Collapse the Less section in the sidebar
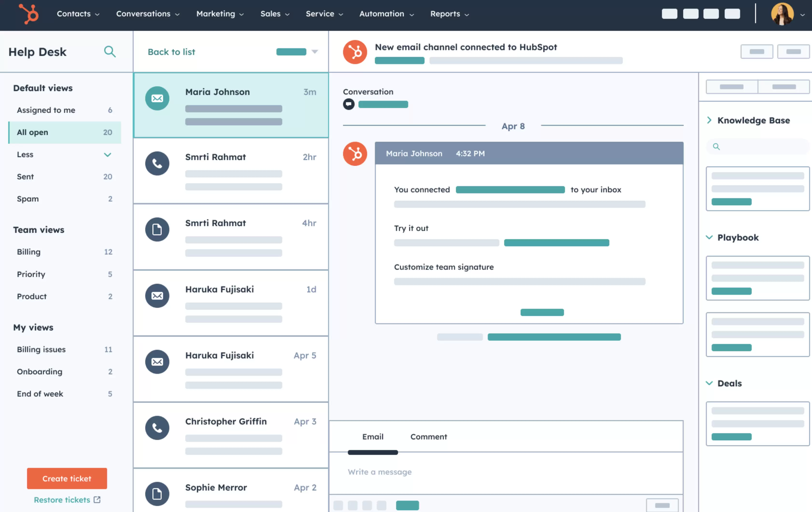The height and width of the screenshot is (512, 812). (108, 154)
